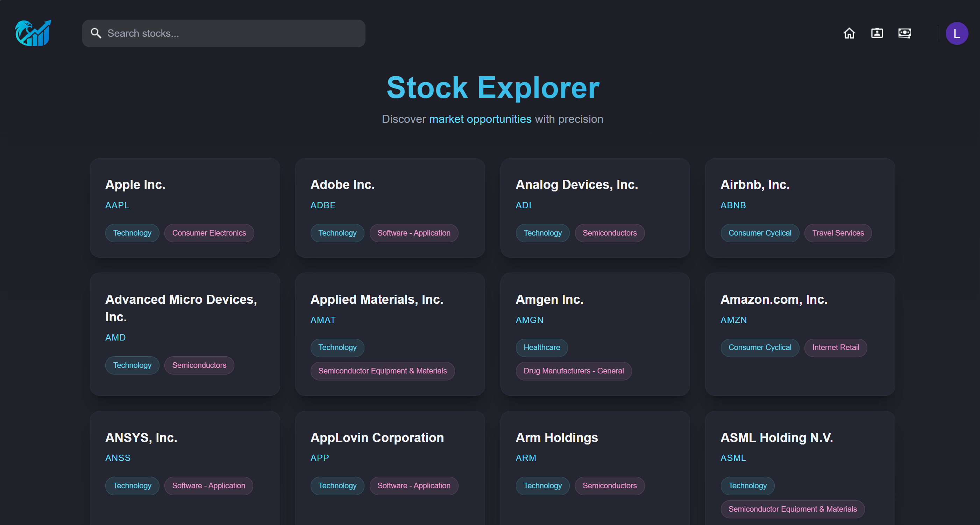Viewport: 980px width, 525px height.
Task: Open the Adobe Inc. stock card
Action: 390,208
